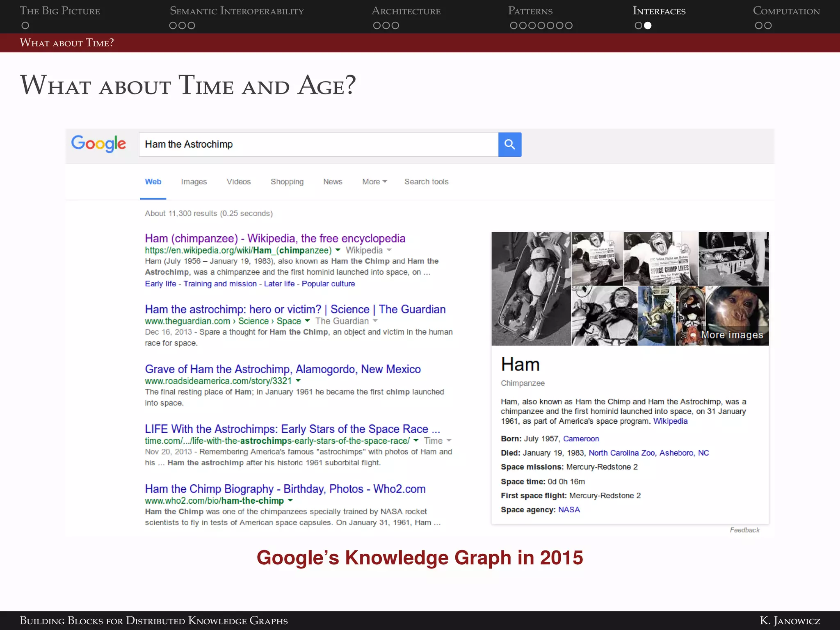Expand the arrow after theguardian.com URL
This screenshot has width=840, height=630.
tap(307, 321)
